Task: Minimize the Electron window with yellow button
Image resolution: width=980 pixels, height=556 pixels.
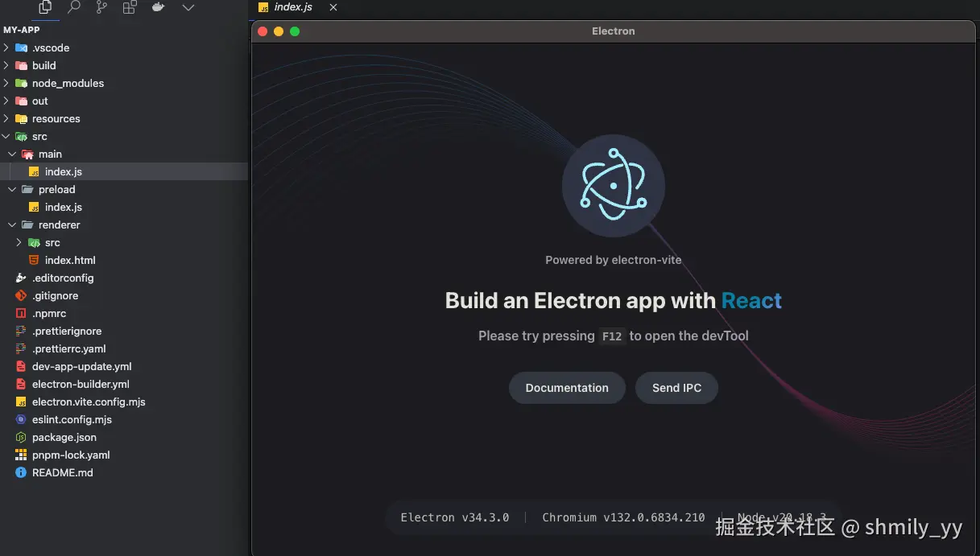Action: (x=279, y=31)
